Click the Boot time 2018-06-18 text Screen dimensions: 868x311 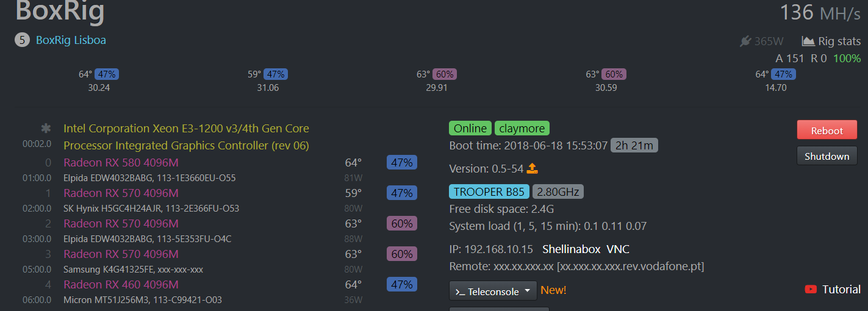528,146
